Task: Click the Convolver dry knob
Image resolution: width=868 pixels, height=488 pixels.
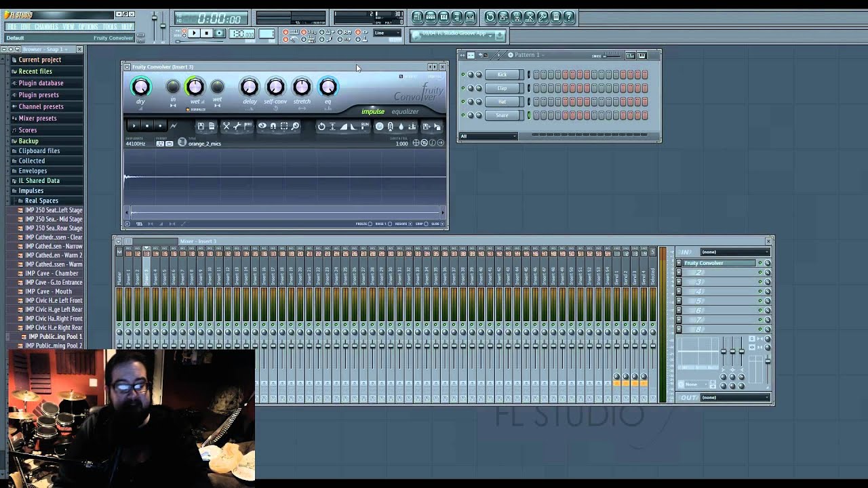Action: coord(140,87)
